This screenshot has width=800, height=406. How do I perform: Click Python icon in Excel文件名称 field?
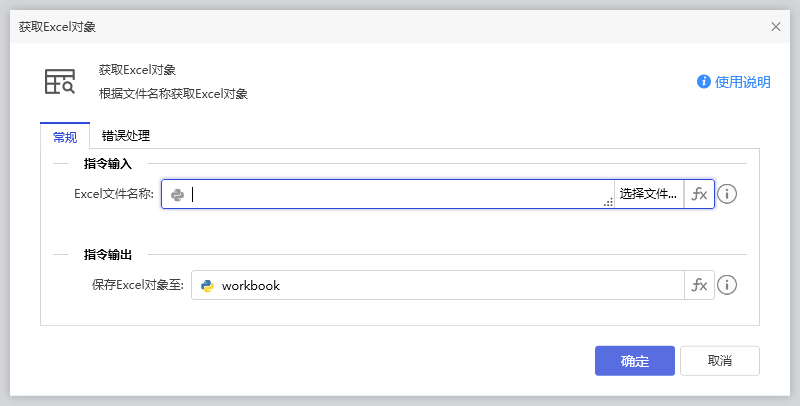tap(177, 195)
